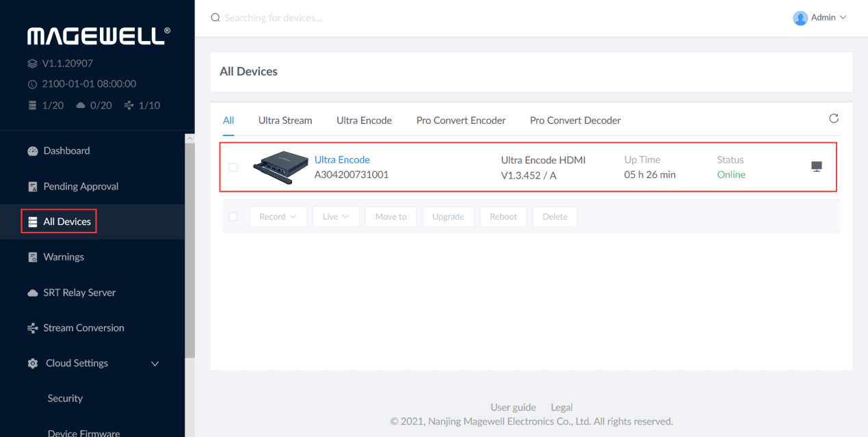Open the Record dropdown

tap(278, 217)
